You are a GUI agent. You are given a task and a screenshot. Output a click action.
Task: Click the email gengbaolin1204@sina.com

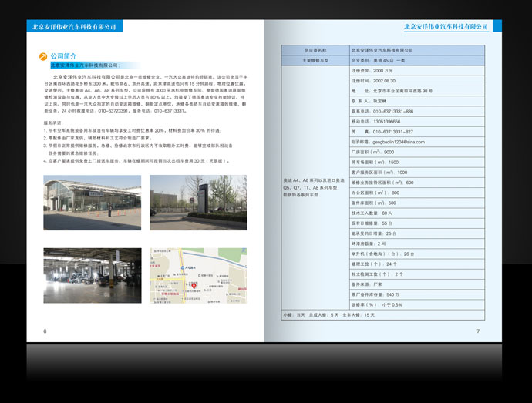pos(399,142)
